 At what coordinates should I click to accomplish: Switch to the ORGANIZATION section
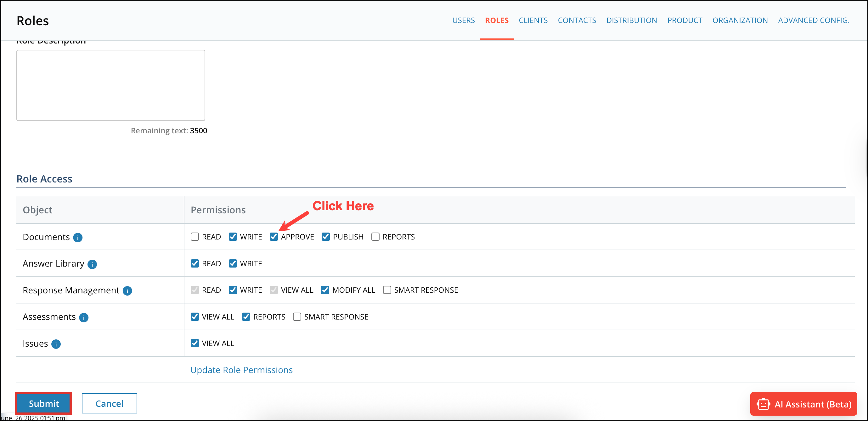(x=740, y=20)
